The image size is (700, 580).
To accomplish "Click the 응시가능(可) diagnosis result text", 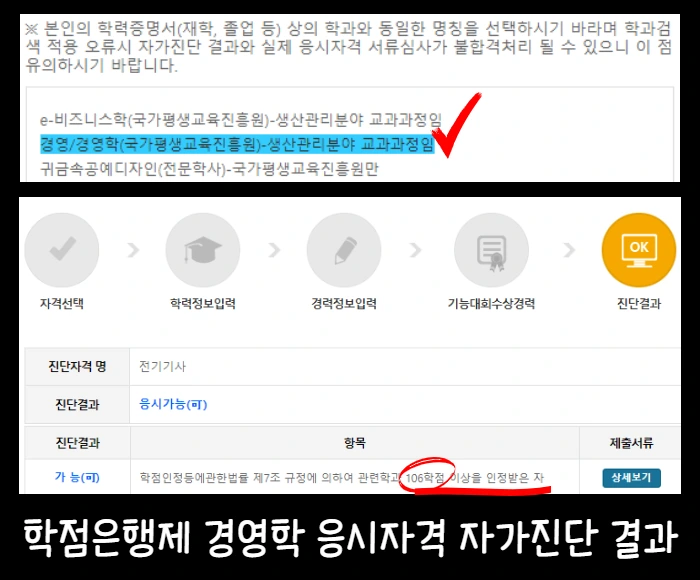I will point(173,405).
